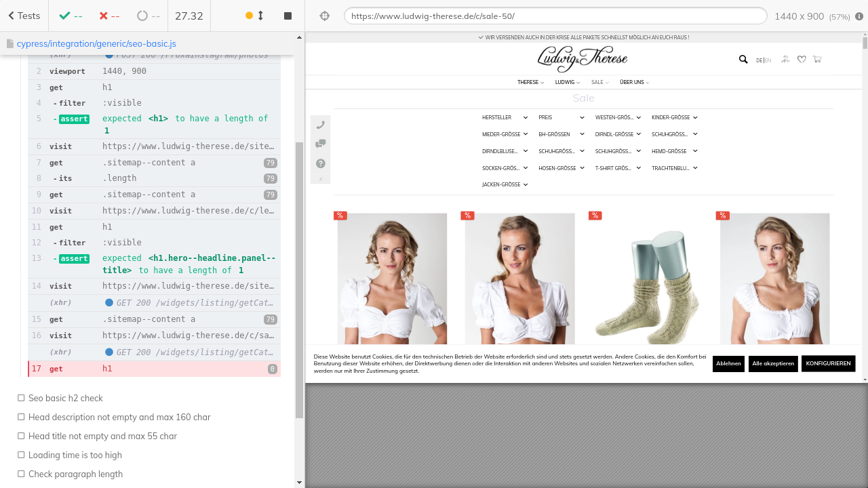Image resolution: width=868 pixels, height=488 pixels.
Task: Open the help question mark icon
Action: [321, 163]
